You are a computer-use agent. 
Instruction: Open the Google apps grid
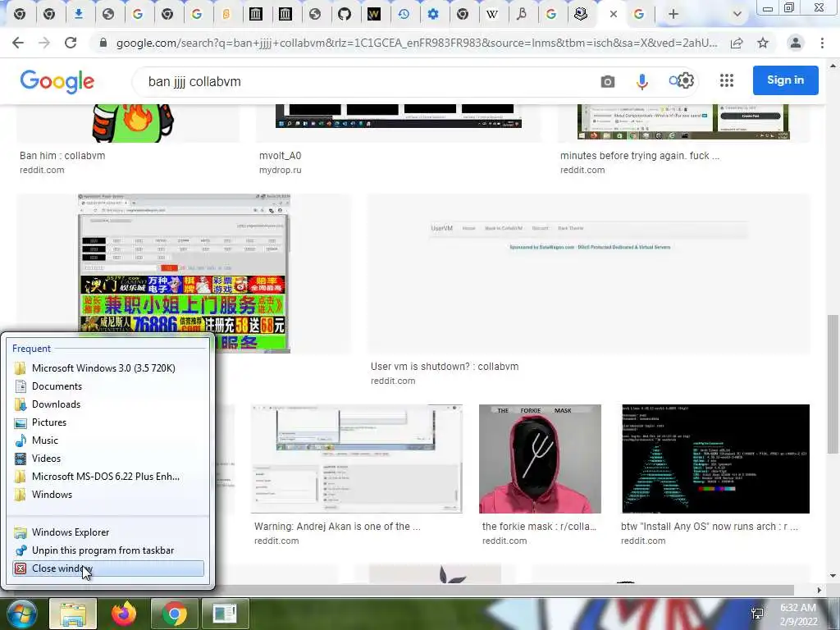click(x=727, y=81)
